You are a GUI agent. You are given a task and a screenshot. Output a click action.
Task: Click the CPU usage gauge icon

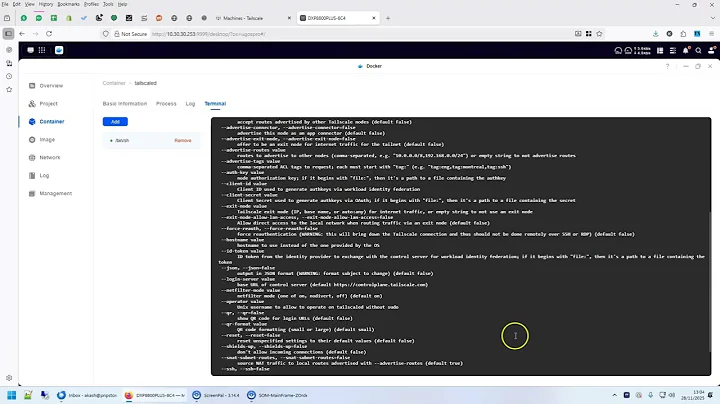618,50
